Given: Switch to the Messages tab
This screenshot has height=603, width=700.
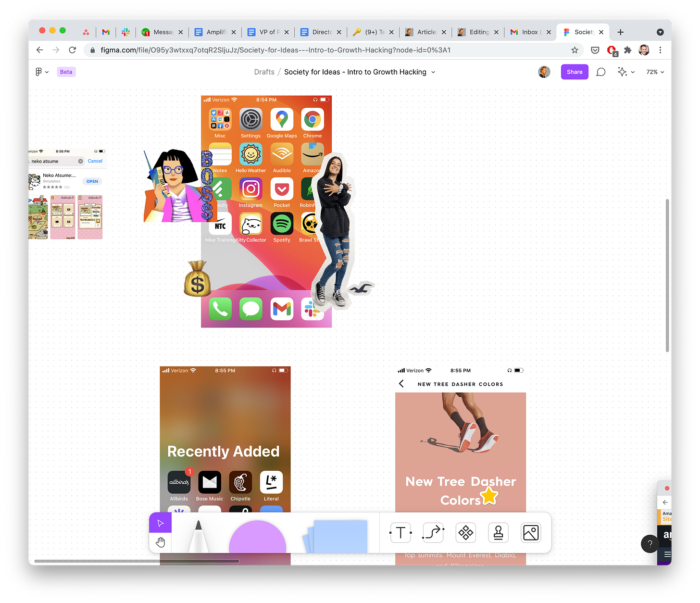Looking at the screenshot, I should (162, 32).
